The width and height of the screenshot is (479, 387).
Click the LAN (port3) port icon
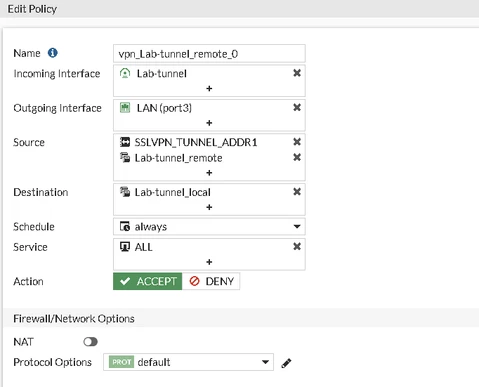[125, 108]
